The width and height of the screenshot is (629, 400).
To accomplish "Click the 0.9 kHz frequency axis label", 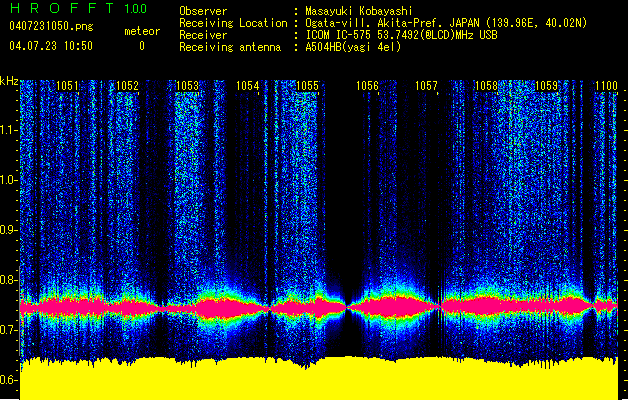I will pos(8,230).
